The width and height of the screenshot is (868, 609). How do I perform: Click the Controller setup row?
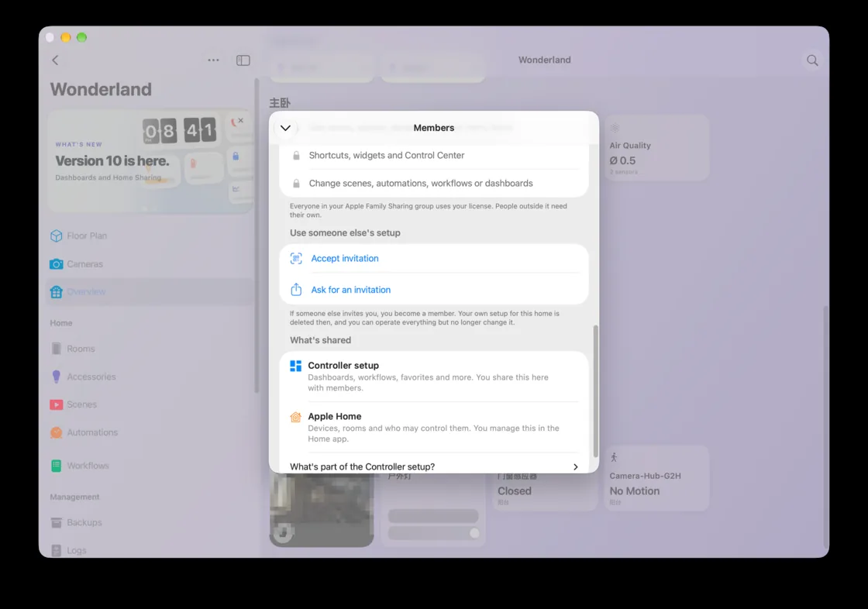[x=434, y=377]
